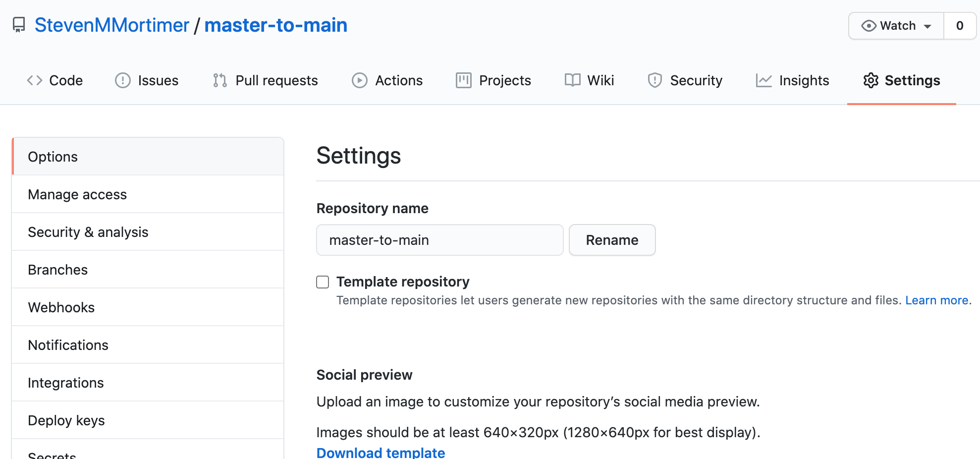Viewport: 980px width, 459px height.
Task: Select Branches in the settings sidebar
Action: [x=58, y=270]
